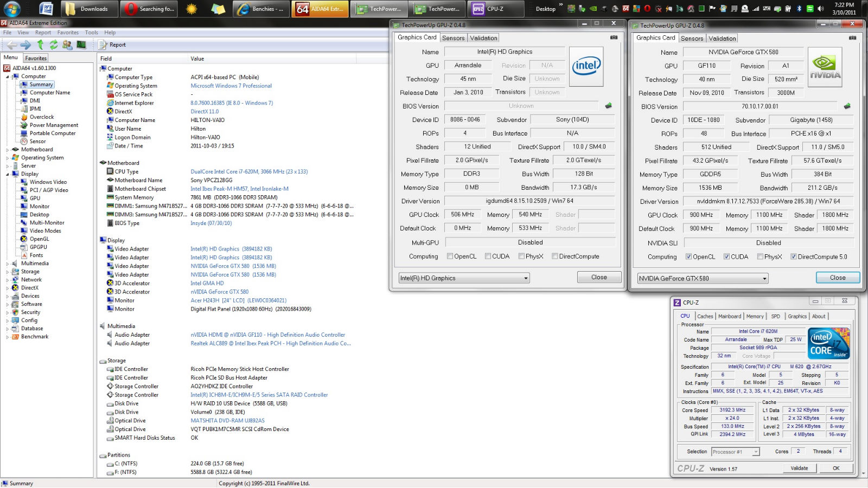Open the Opera browser taskbar button
The image size is (868, 488).
150,9
